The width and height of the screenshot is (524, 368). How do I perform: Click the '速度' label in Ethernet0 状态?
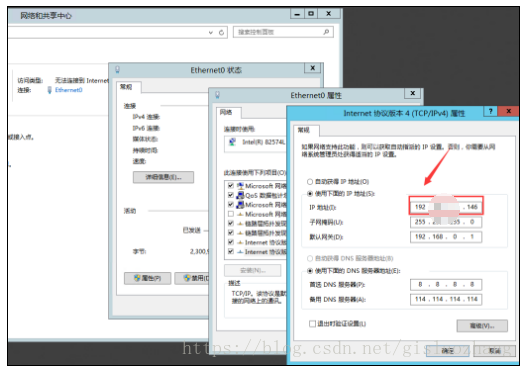139,161
